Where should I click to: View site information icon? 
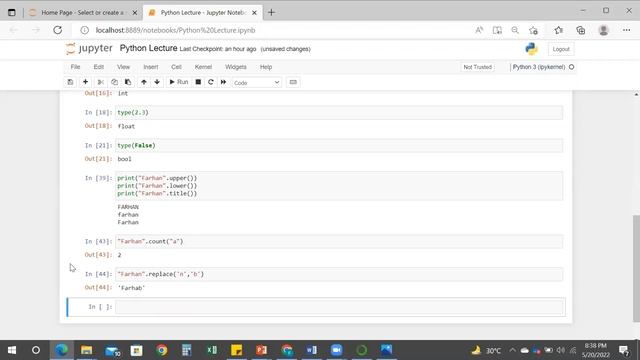[x=84, y=30]
